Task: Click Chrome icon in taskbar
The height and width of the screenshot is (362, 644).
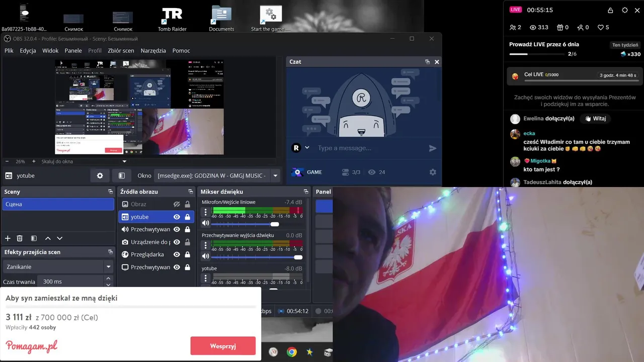Action: click(x=292, y=352)
